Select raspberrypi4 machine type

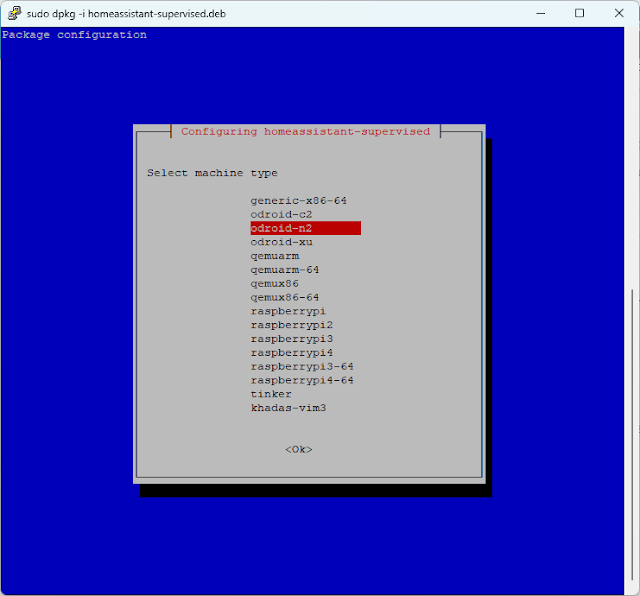coord(292,353)
